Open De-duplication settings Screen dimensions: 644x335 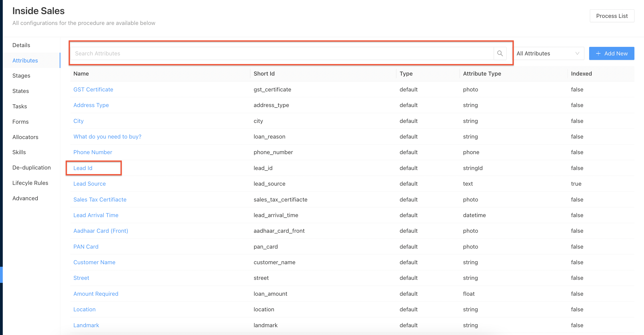tap(31, 167)
